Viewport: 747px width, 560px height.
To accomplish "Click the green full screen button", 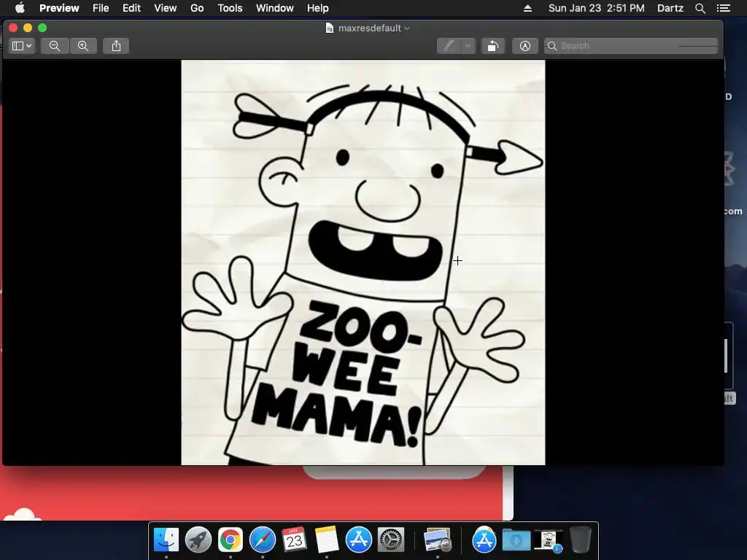I will 42,28.
